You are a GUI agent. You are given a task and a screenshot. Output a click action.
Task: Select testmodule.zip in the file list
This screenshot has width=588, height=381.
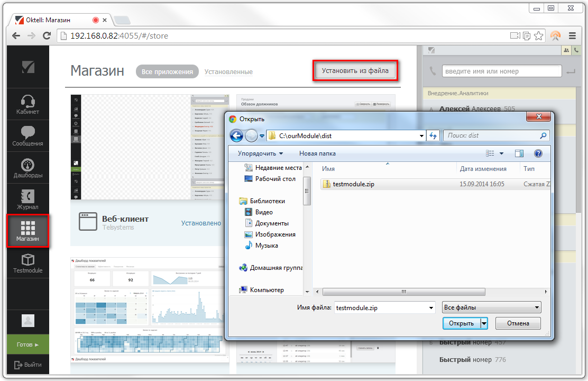click(x=353, y=184)
